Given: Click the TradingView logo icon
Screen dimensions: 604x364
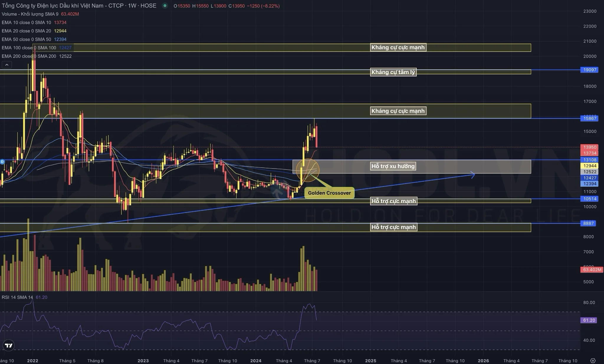Looking at the screenshot, I should point(9,345).
